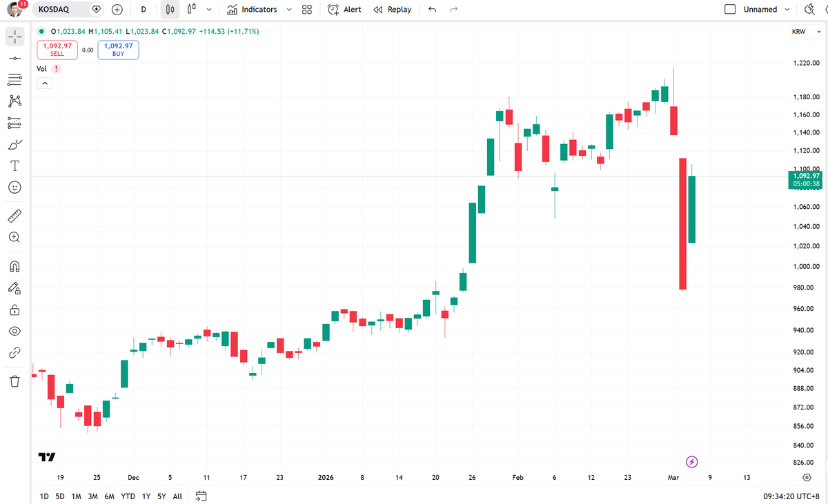Open KRW currency dropdown
The width and height of the screenshot is (828, 504).
[x=805, y=32]
